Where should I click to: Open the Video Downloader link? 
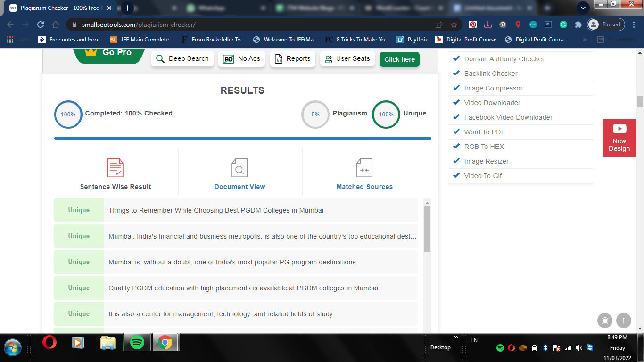492,103
